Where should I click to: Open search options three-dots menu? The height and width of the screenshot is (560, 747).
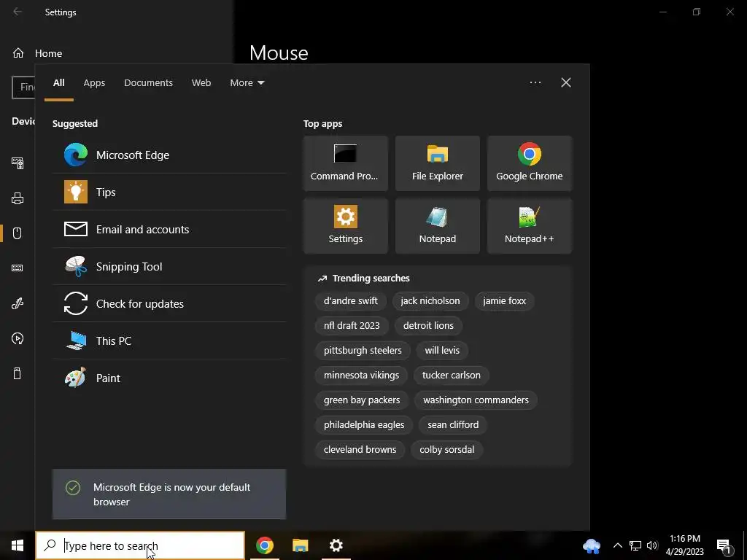[x=535, y=82]
